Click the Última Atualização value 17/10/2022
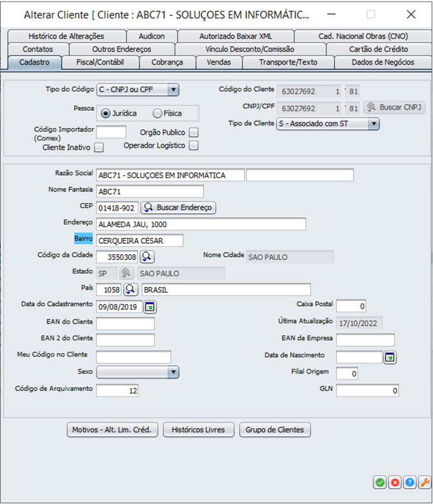The height and width of the screenshot is (504, 433). tap(359, 323)
